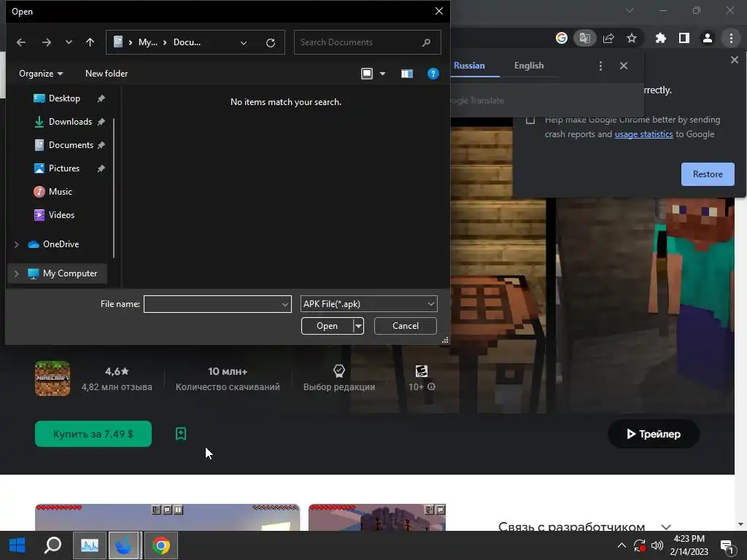The image size is (747, 560).
Task: Open the first Minecraft gameplay screenshot
Action: [167, 517]
